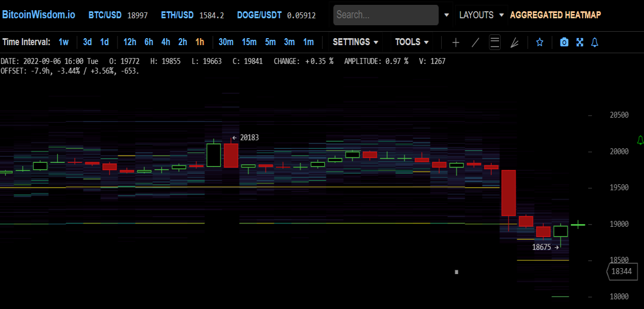
Task: Click the CHANGE: +0.35 % readout
Action: (x=304, y=61)
